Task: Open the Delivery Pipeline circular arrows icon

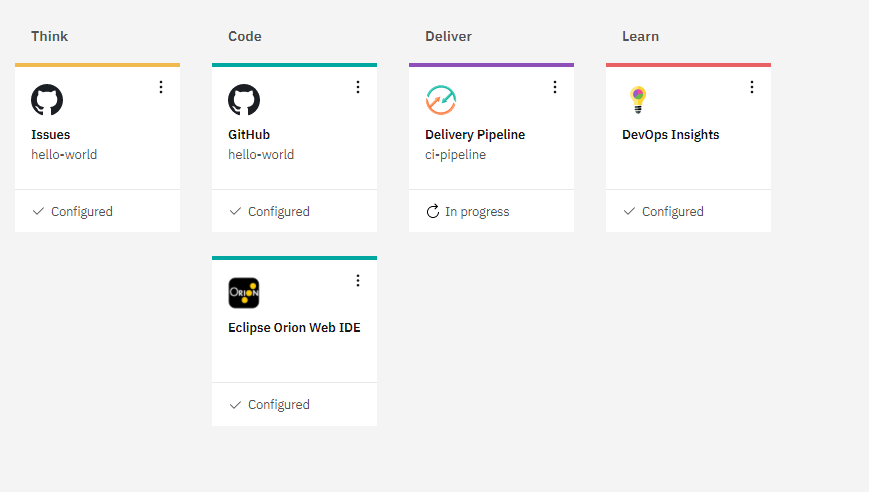Action: (441, 100)
